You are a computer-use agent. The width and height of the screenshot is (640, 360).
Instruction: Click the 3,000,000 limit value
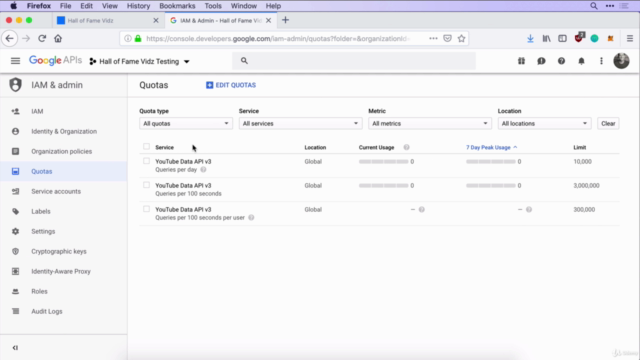coord(586,185)
